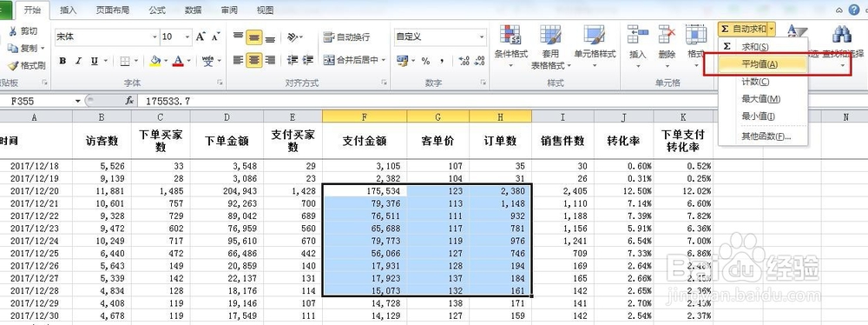Image resolution: width=868 pixels, height=325 pixels.
Task: Click the text orientation icon
Action: coord(293,37)
